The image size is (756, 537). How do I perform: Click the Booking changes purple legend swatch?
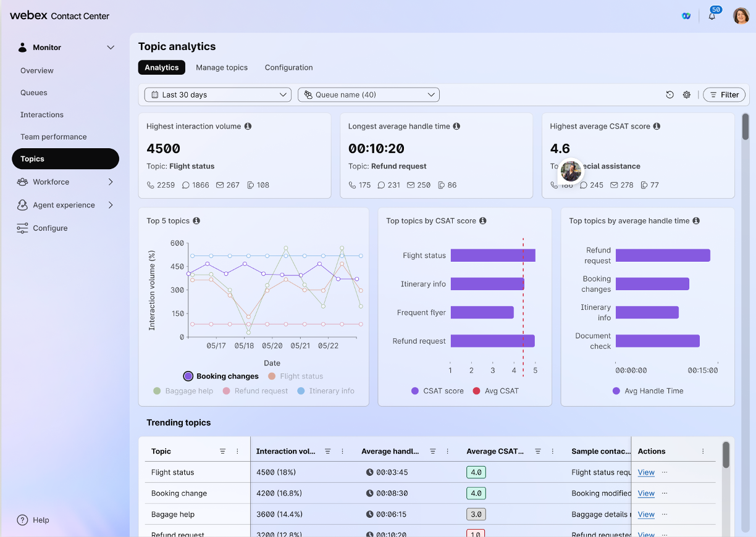pyautogui.click(x=188, y=377)
